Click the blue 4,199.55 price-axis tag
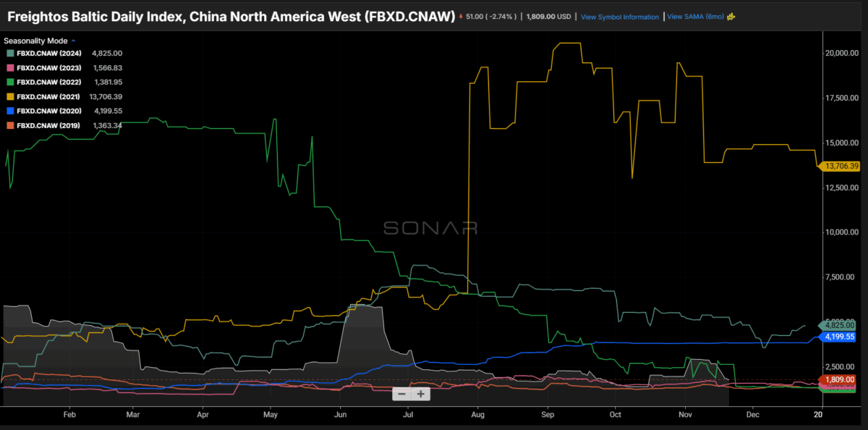 pyautogui.click(x=838, y=337)
